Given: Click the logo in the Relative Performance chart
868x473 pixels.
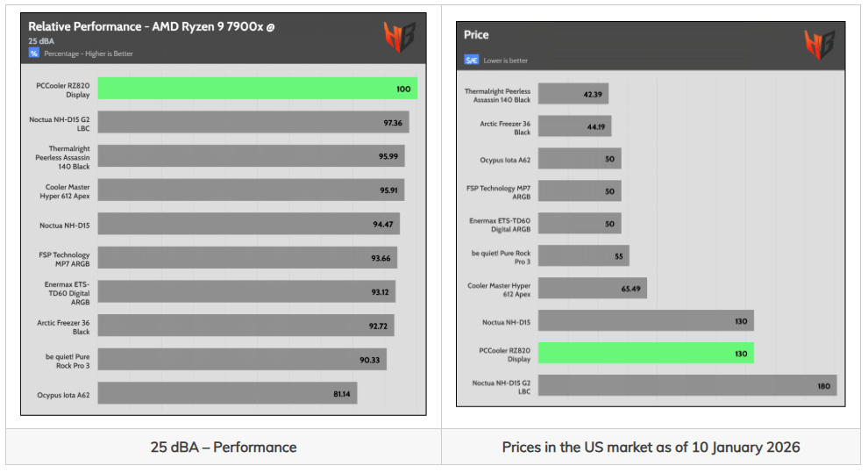Looking at the screenshot, I should pos(399,37).
